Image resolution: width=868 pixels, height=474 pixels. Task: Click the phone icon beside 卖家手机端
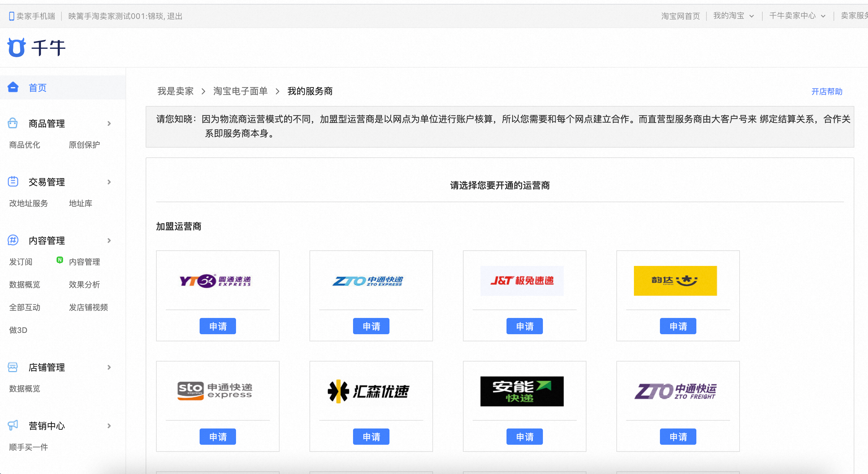click(11, 16)
